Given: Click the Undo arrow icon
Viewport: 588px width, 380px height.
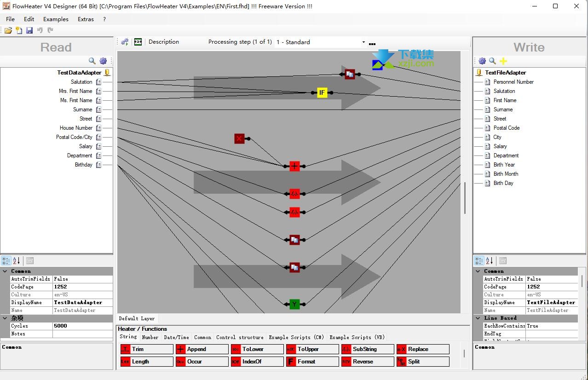Looking at the screenshot, I should coord(40,30).
